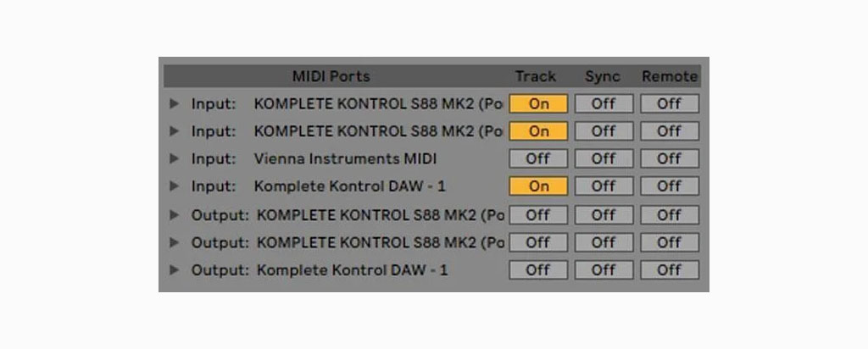
Task: Expand the Input Komplete Kontrol DAW - 1 entry
Action: tap(175, 186)
